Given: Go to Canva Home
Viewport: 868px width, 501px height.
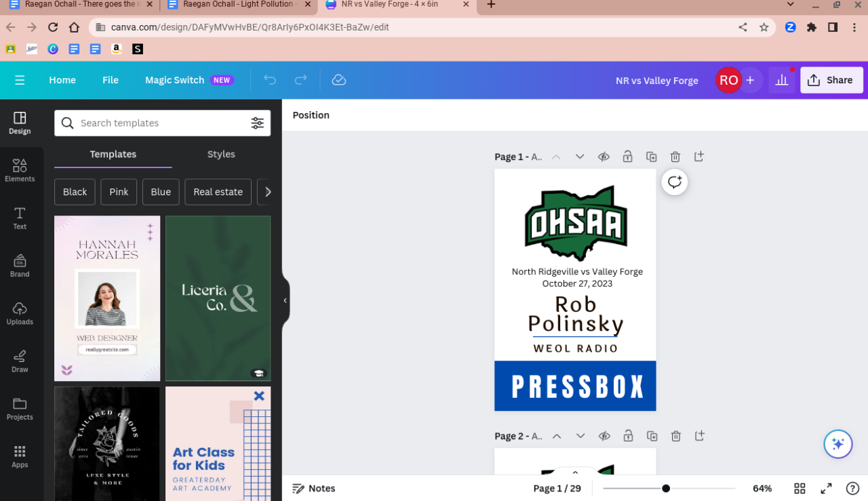Looking at the screenshot, I should coord(62,80).
